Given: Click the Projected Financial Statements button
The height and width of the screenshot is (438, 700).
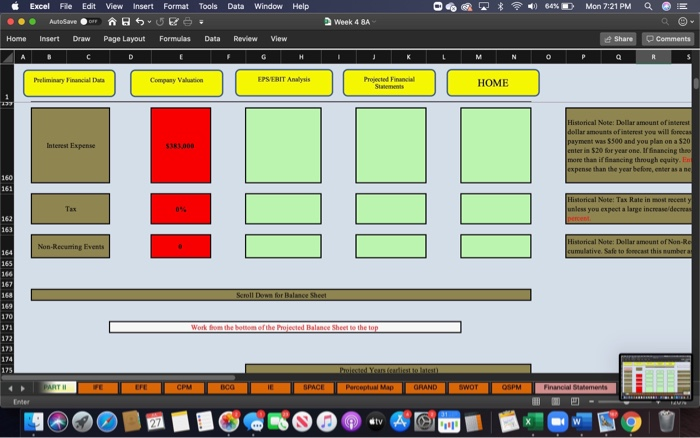Looking at the screenshot, I should click(x=389, y=83).
